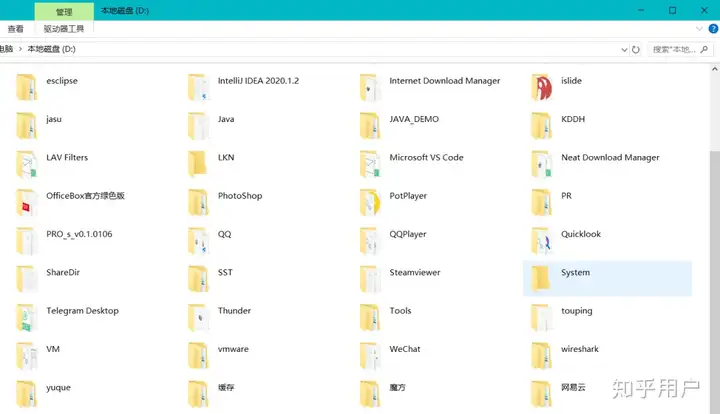This screenshot has height=414, width=720.
Task: Click the Java folder icon
Action: click(198, 126)
